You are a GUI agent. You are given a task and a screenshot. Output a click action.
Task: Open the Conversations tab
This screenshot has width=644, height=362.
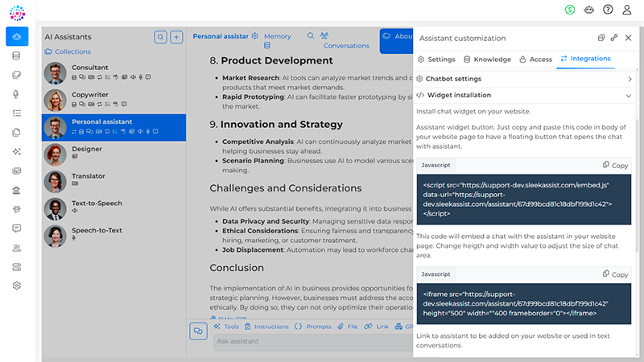pyautogui.click(x=346, y=41)
